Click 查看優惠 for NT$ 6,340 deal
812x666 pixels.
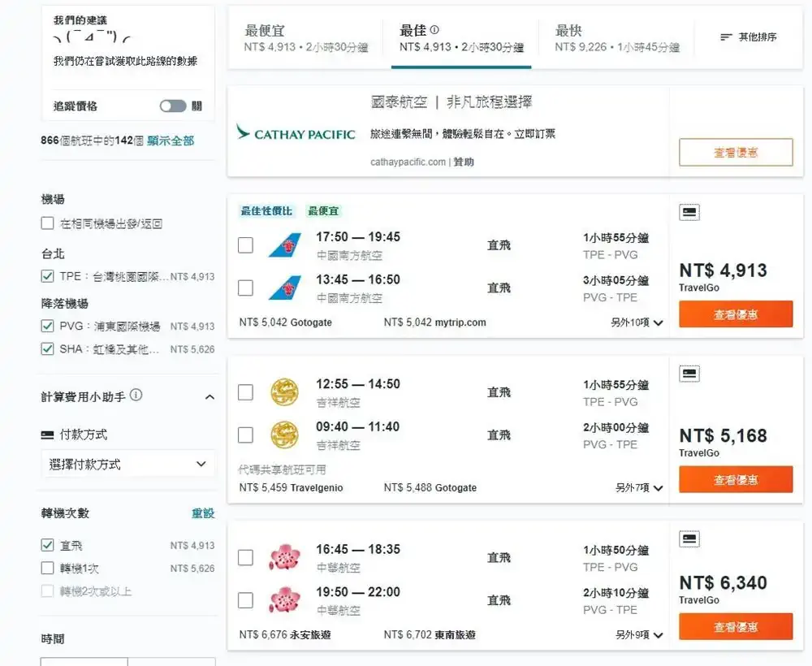click(736, 627)
